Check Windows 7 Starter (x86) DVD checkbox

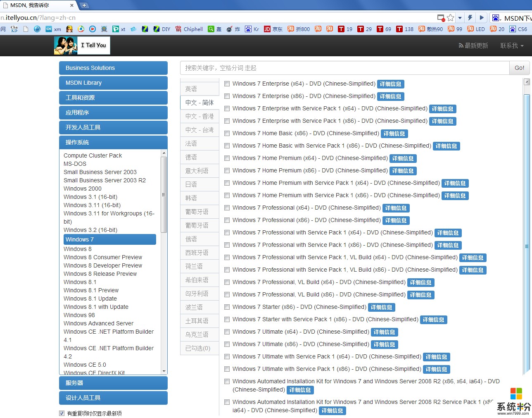(x=227, y=307)
